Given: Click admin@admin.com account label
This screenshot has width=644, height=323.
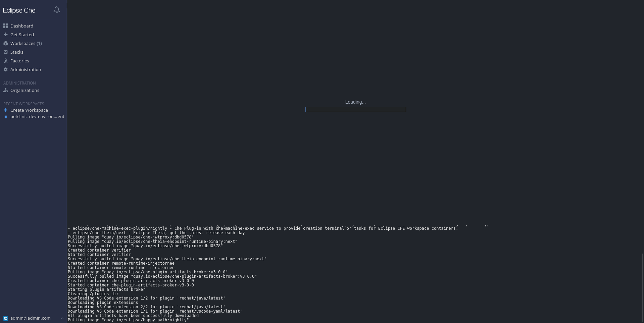Looking at the screenshot, I should pos(31,318).
